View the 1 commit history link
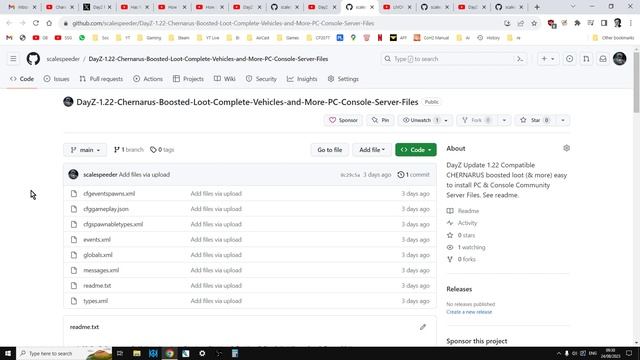640x360 pixels. (413, 175)
